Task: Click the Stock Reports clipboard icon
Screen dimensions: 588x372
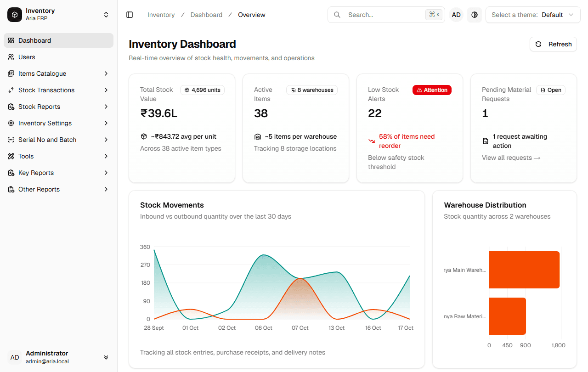Action: (x=11, y=107)
